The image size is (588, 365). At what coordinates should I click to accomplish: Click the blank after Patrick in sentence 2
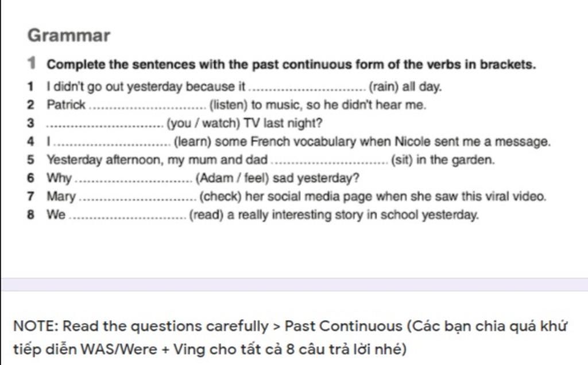(149, 107)
